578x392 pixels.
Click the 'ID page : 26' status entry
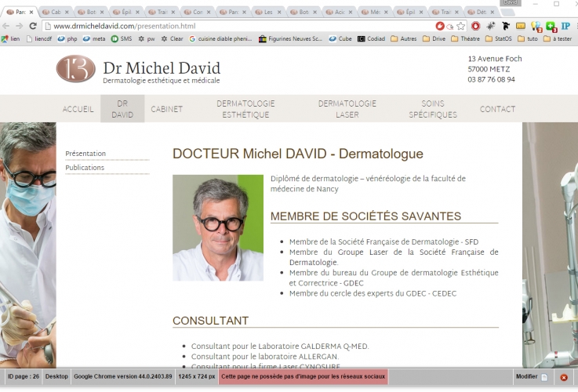24,376
